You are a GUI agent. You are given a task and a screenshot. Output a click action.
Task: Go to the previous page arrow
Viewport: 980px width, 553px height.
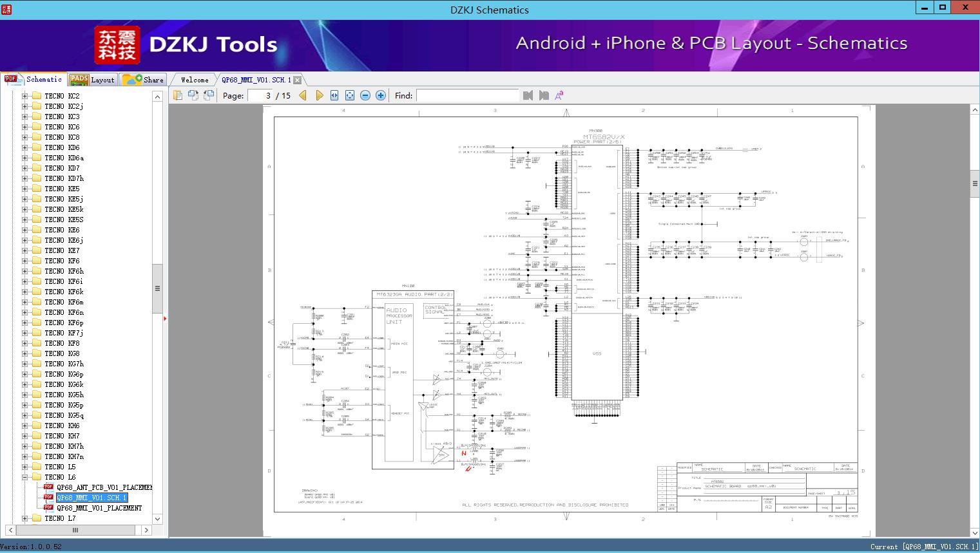click(303, 95)
